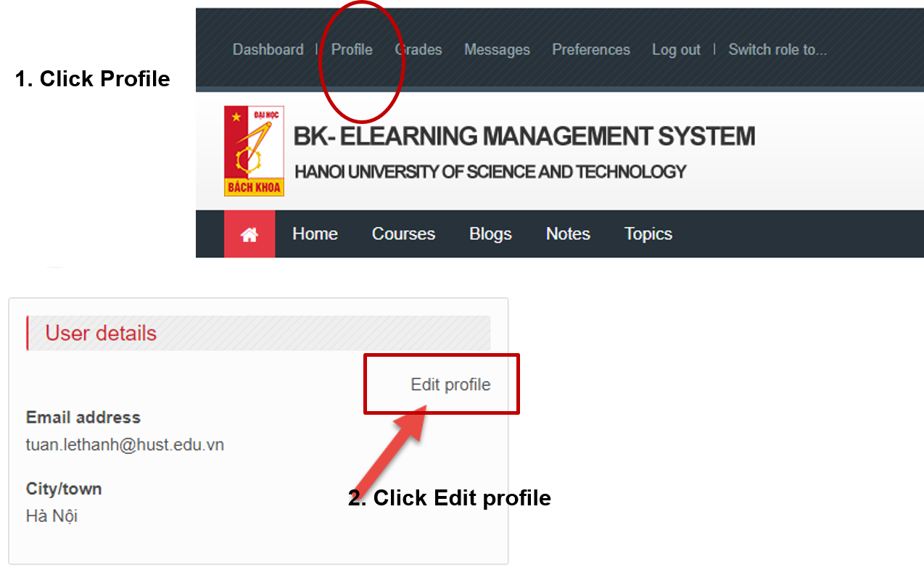This screenshot has width=924, height=575.
Task: Click the User details section header
Action: coord(101,334)
